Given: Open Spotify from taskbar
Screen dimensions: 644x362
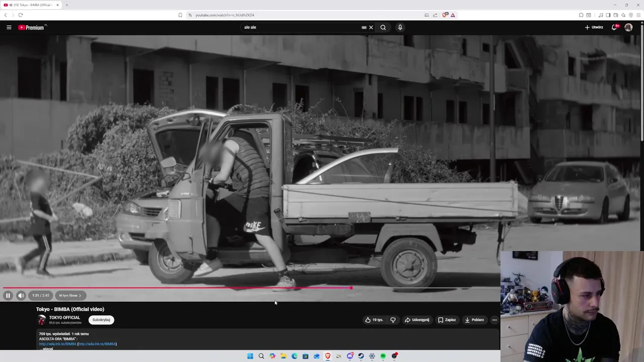Looking at the screenshot, I should 383,356.
